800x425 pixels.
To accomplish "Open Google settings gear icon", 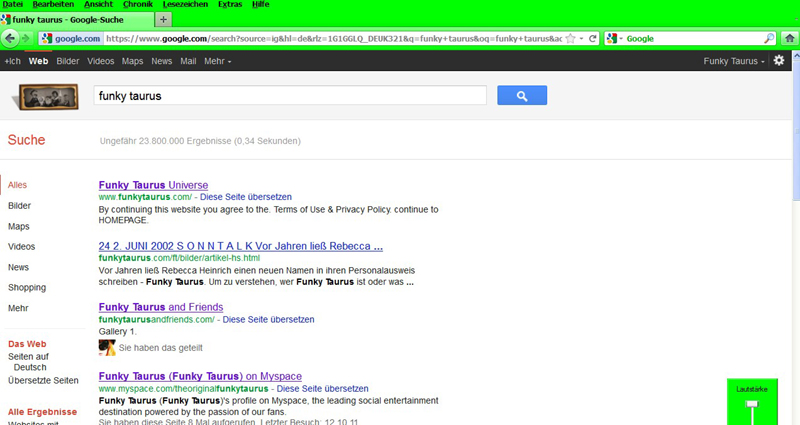I will (779, 61).
